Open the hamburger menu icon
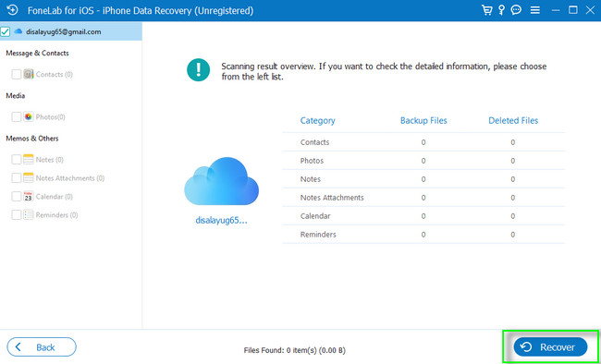The width and height of the screenshot is (601, 364). [x=535, y=10]
